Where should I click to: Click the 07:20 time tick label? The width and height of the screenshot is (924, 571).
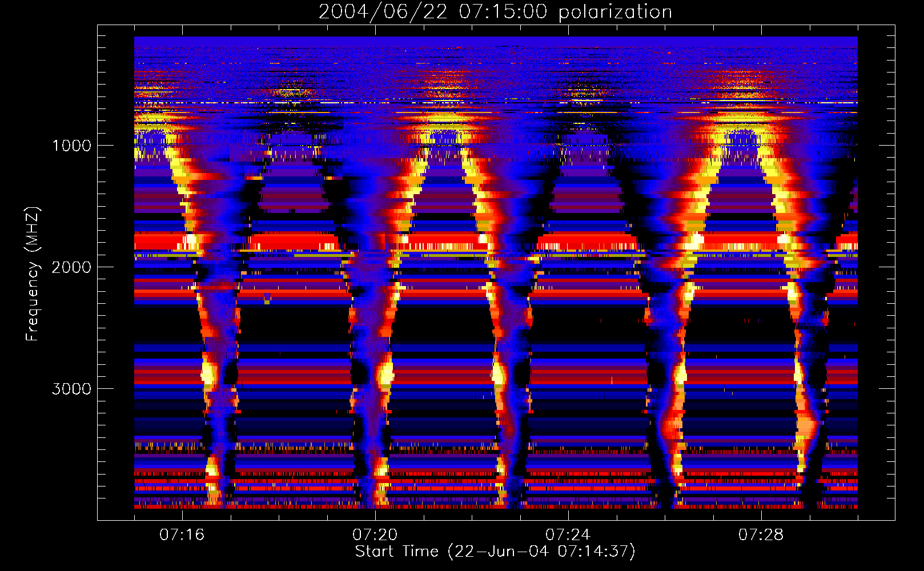tap(375, 534)
